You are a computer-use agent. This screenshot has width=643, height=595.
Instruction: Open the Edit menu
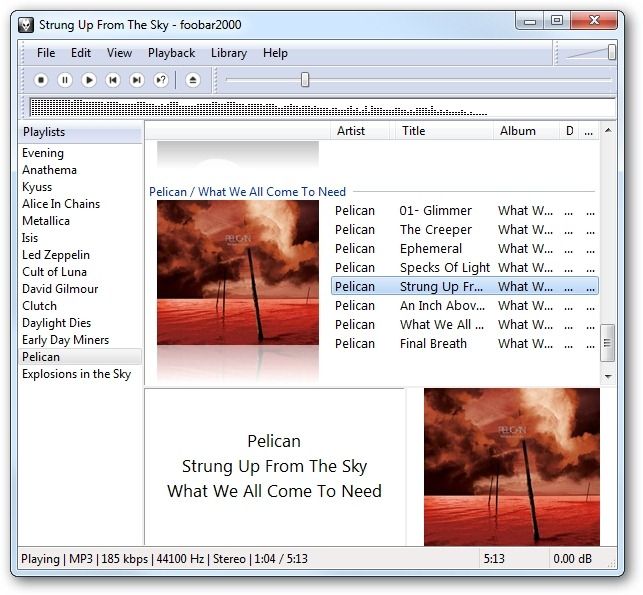pos(81,53)
